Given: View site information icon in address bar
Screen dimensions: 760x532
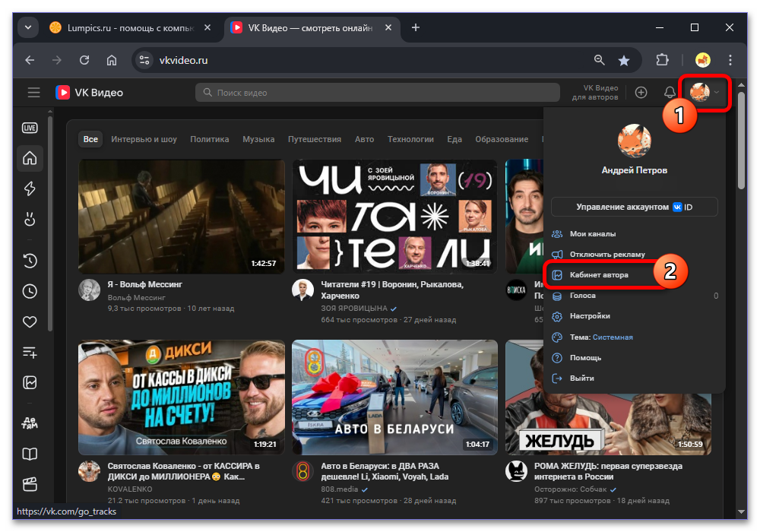Looking at the screenshot, I should click(x=144, y=60).
